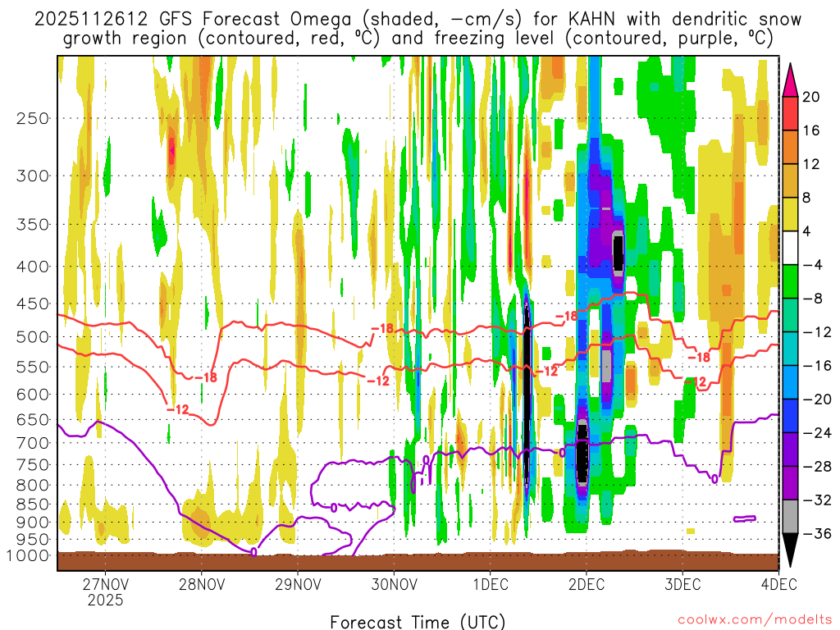Click the colorbar value -24
Screen dimensions: 840x630
(x=817, y=433)
